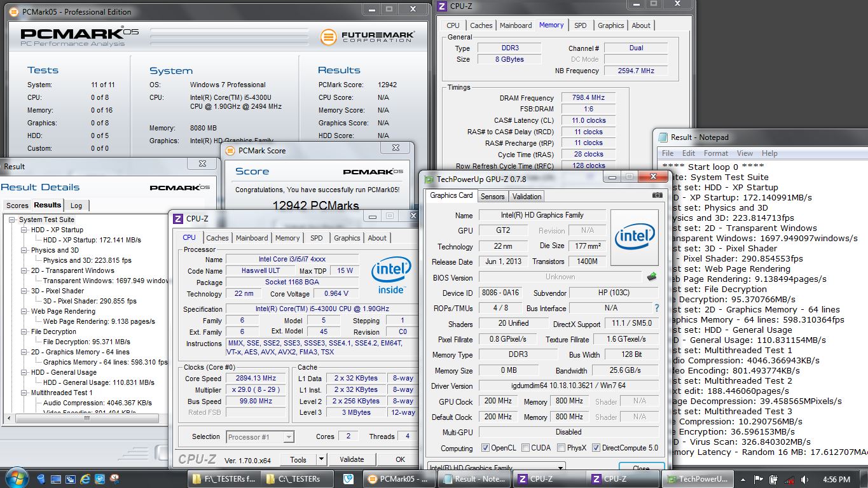The image size is (868, 488).
Task: Show hidden system tray icons
Action: click(x=743, y=479)
